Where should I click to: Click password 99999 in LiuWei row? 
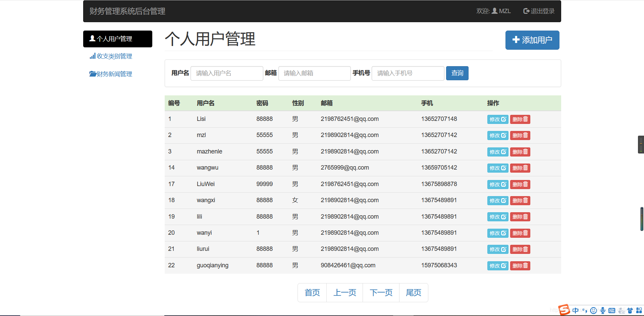point(265,184)
